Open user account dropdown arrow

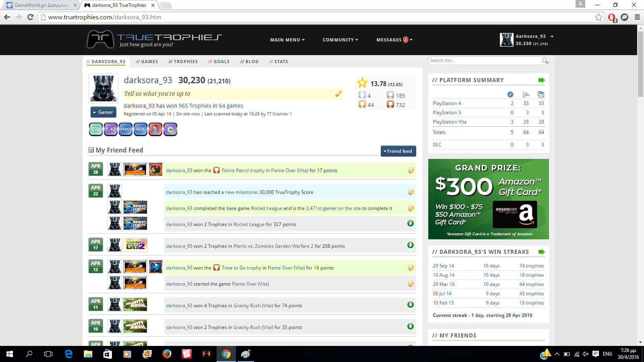552,37
